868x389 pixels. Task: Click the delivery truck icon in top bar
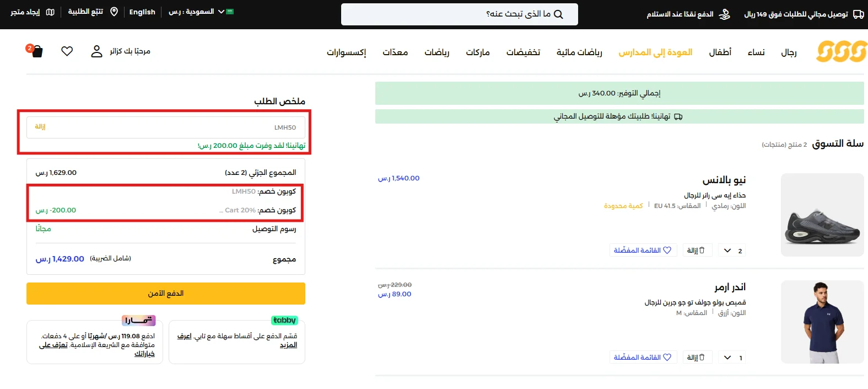point(859,14)
